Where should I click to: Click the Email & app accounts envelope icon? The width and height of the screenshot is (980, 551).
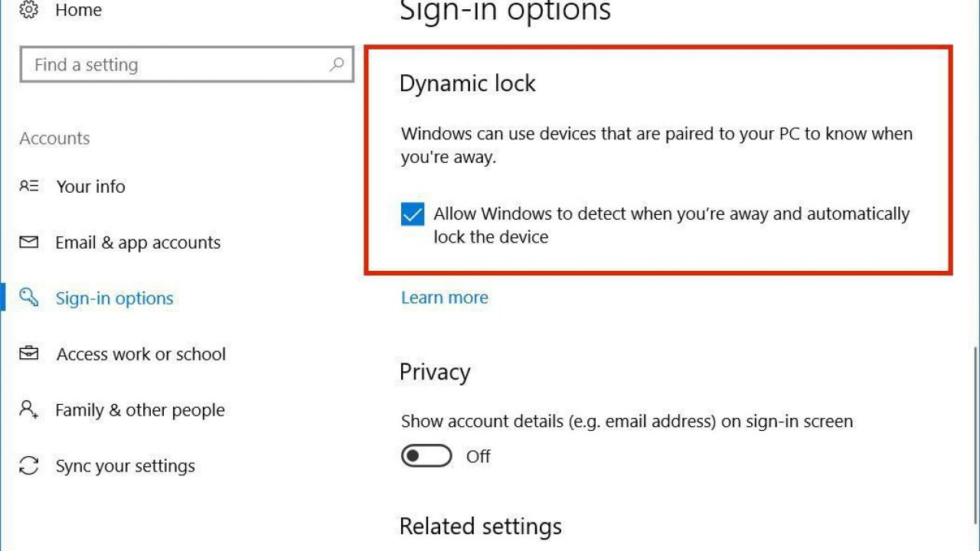point(29,243)
